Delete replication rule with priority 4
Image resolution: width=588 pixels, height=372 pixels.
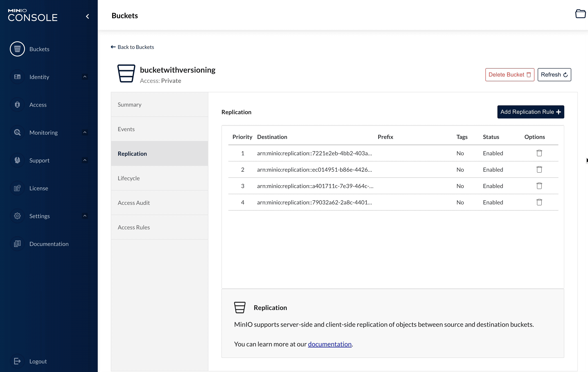[539, 202]
